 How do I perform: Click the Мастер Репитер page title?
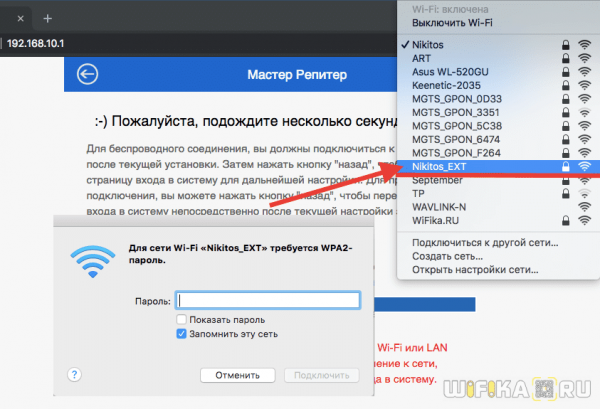click(297, 75)
